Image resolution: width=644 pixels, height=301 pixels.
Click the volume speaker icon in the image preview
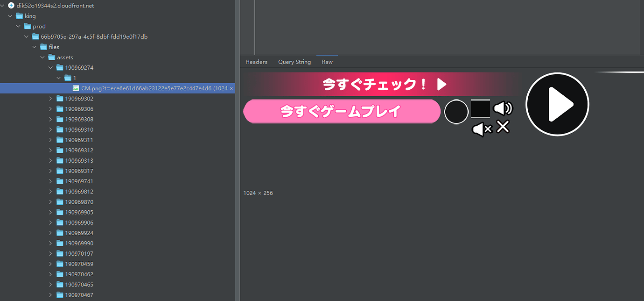pos(503,108)
